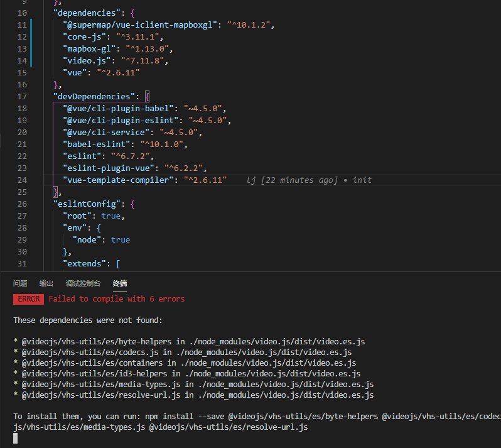Click line number 24 in the gutter

point(22,180)
